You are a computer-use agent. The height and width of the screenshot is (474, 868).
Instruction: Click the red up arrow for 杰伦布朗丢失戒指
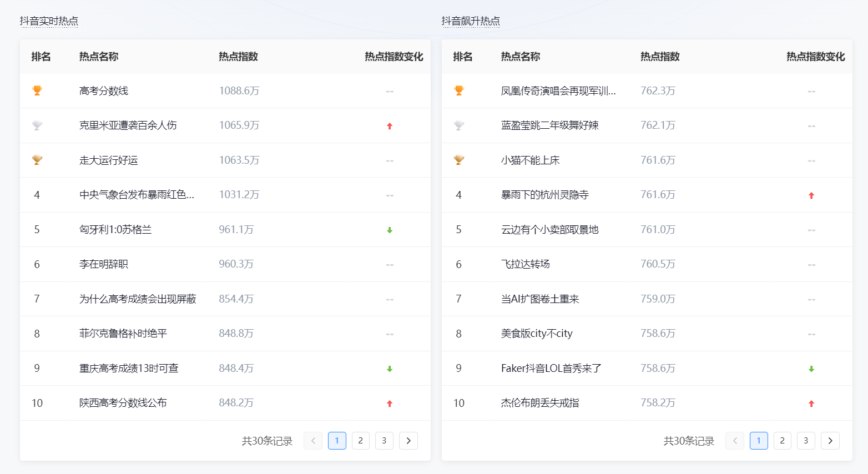coord(811,402)
